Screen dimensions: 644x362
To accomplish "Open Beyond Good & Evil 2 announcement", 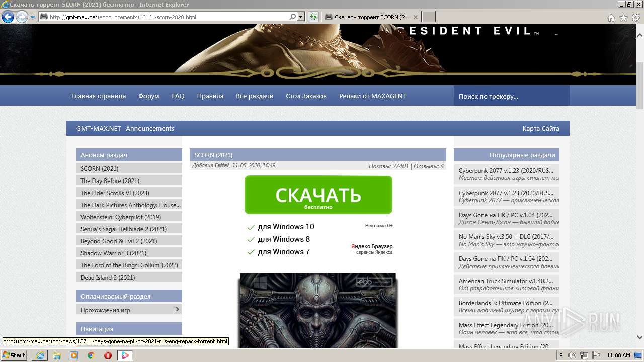I will pos(129,241).
